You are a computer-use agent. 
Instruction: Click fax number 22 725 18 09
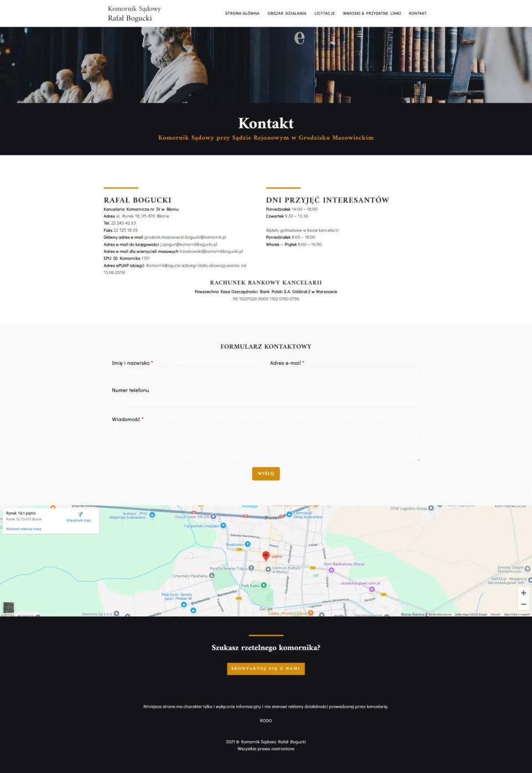coord(126,230)
